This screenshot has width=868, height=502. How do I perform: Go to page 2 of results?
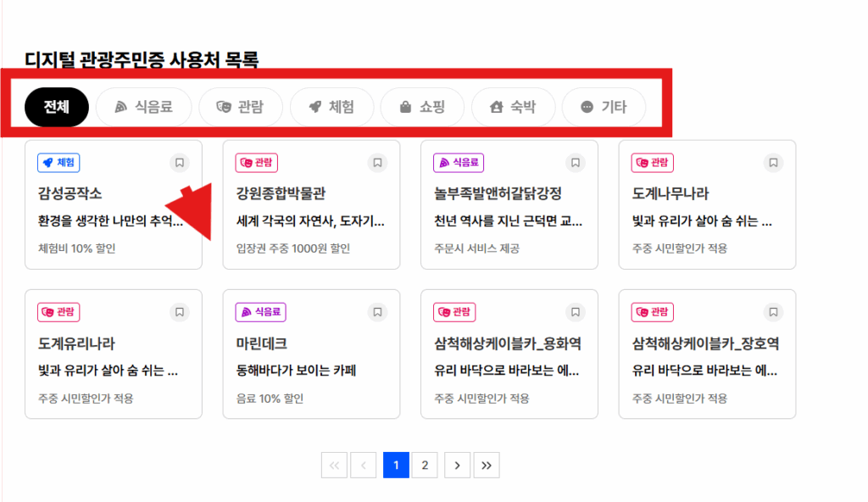coord(425,465)
